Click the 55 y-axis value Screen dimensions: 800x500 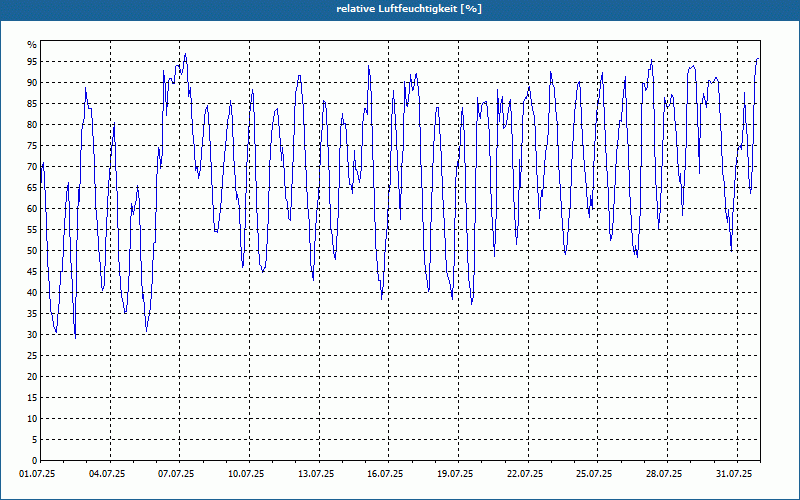point(32,230)
